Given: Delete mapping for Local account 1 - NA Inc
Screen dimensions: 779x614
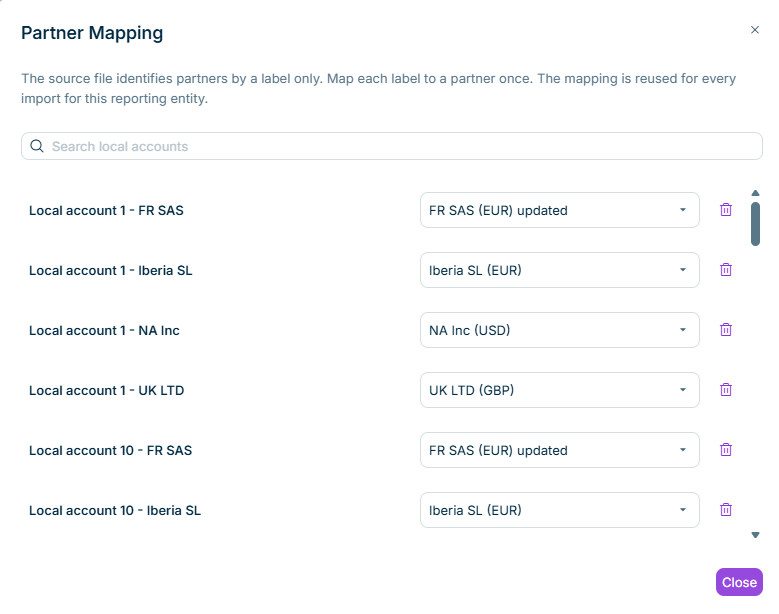Looking at the screenshot, I should pos(726,330).
